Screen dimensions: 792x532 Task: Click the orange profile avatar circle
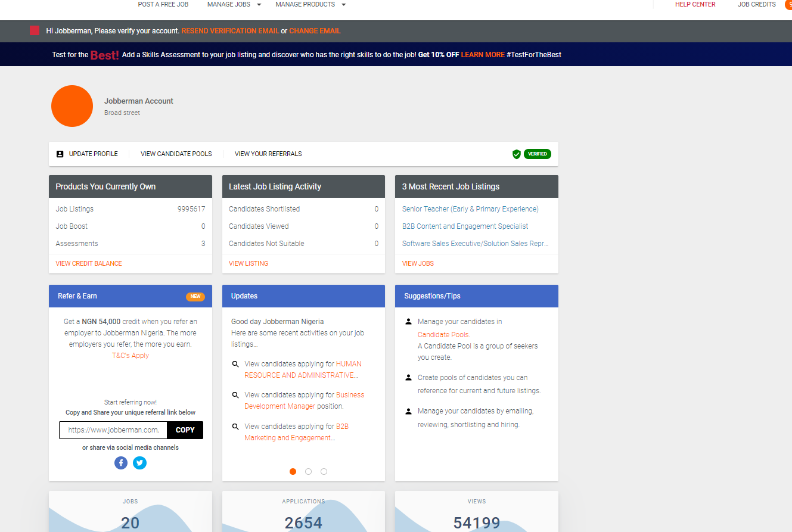click(72, 106)
